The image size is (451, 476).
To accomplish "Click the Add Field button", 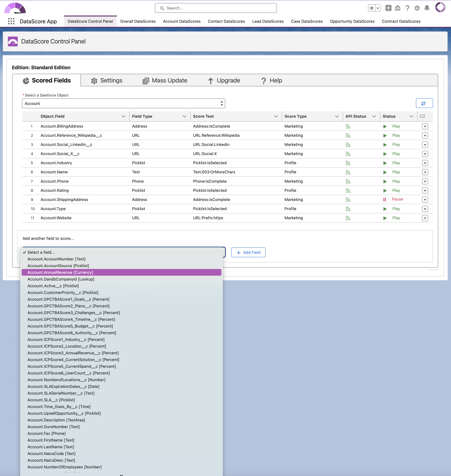I will click(248, 252).
